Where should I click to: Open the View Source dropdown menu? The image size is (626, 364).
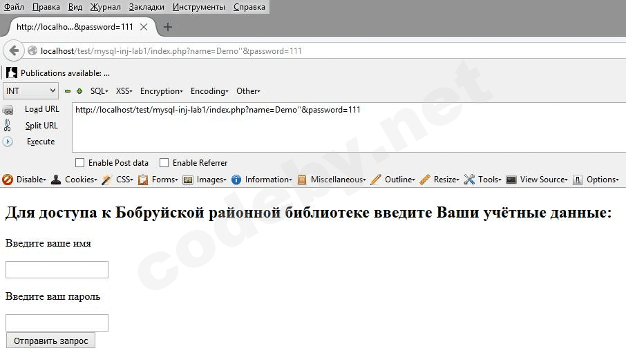543,180
